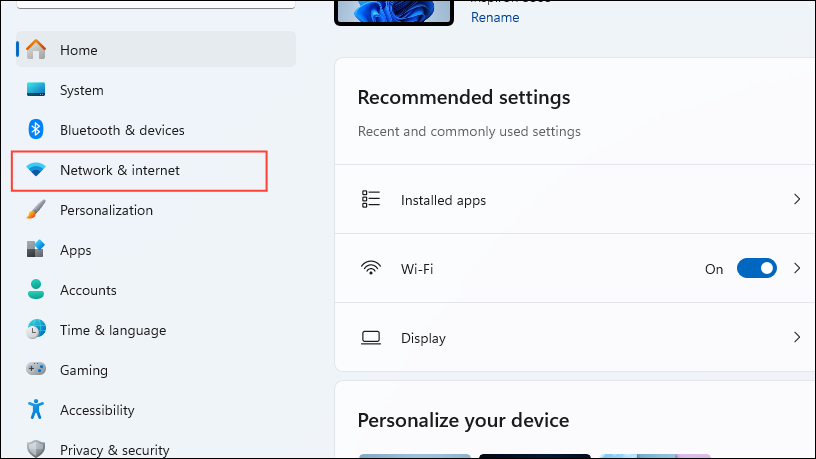Open Accounts label in sidebar
The image size is (816, 459).
[x=88, y=290]
